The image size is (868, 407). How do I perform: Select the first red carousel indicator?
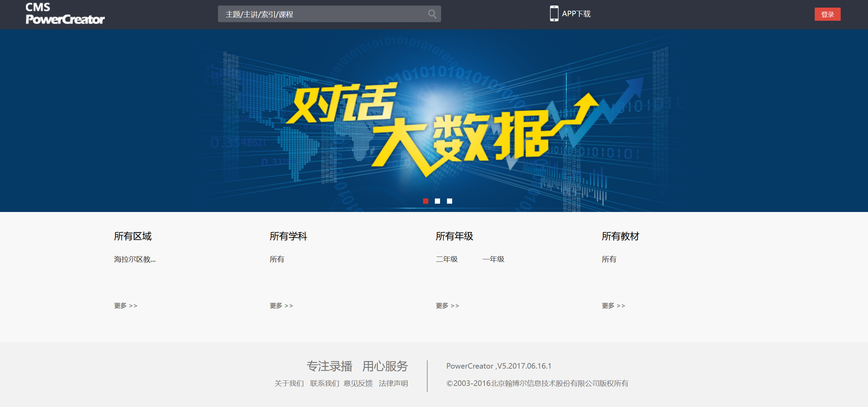pos(426,201)
